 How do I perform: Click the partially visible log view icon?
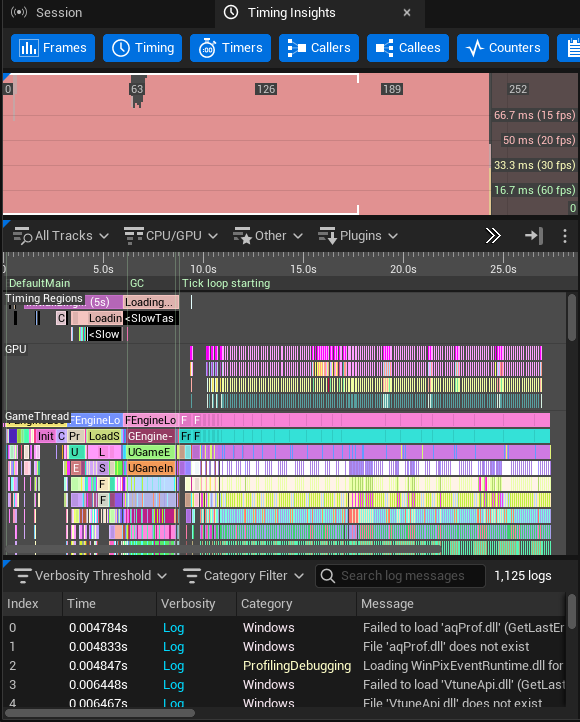(x=571, y=48)
